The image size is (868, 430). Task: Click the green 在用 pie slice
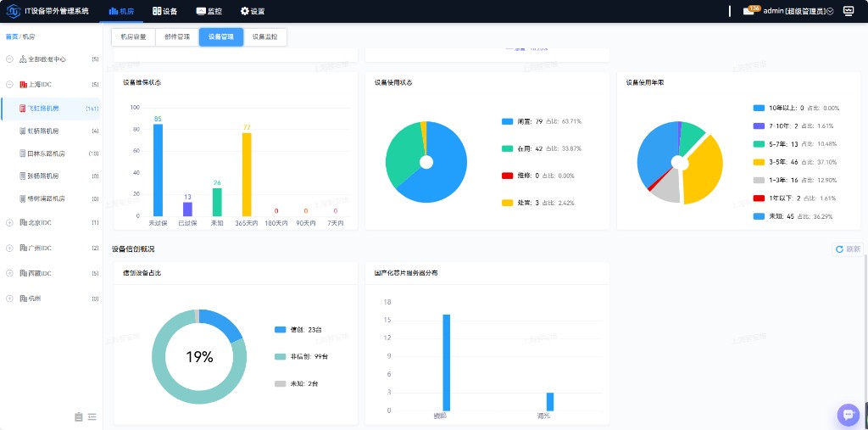(x=403, y=153)
